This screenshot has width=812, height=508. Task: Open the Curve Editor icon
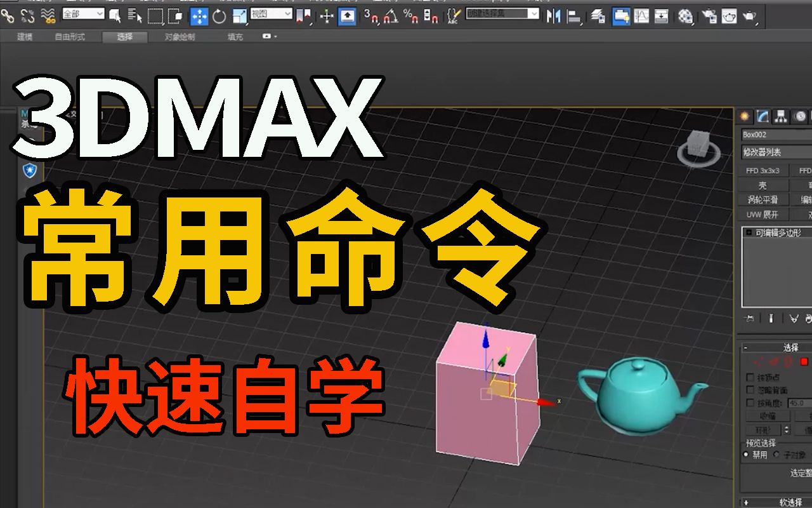[642, 16]
